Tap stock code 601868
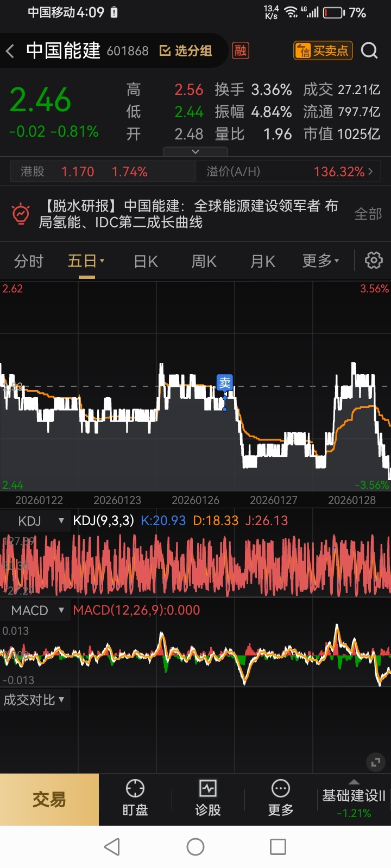This screenshot has width=391, height=868. pyautogui.click(x=128, y=51)
